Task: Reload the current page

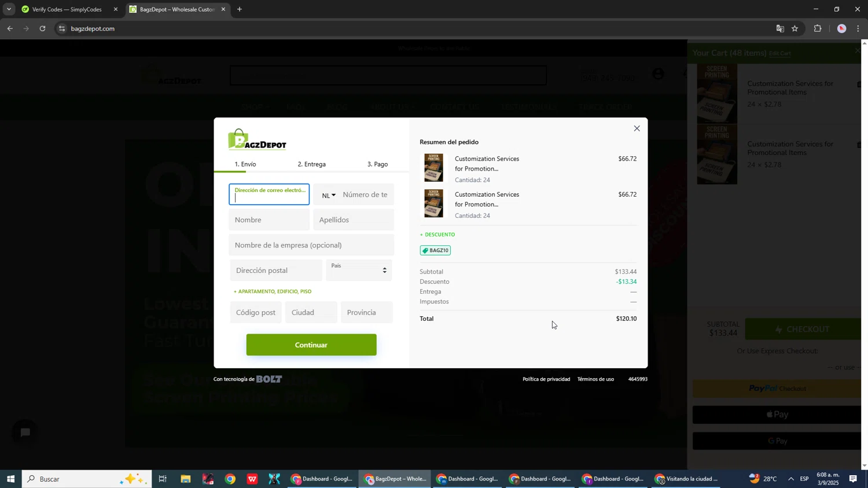Action: click(x=42, y=28)
